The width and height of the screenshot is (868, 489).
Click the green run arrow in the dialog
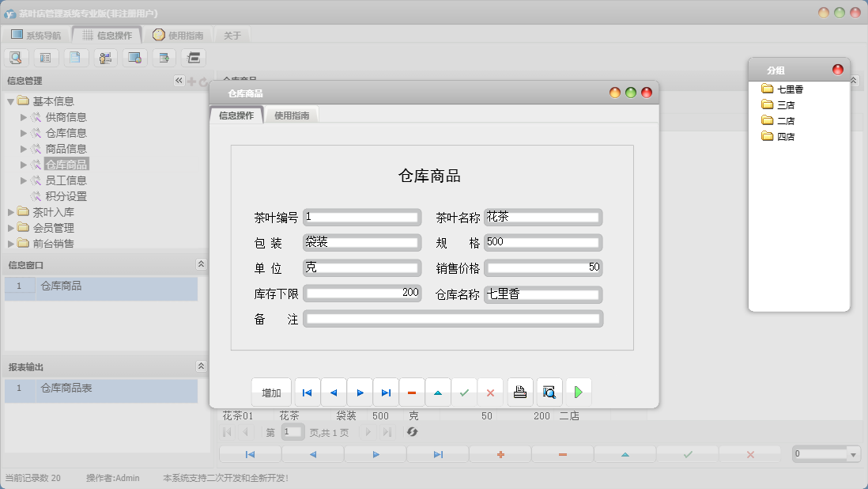(x=578, y=392)
